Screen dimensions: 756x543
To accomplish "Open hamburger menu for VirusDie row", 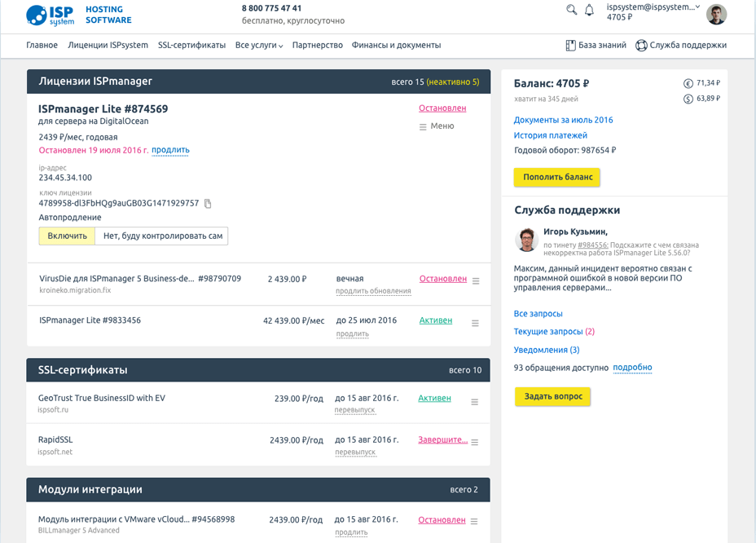I will click(x=476, y=281).
